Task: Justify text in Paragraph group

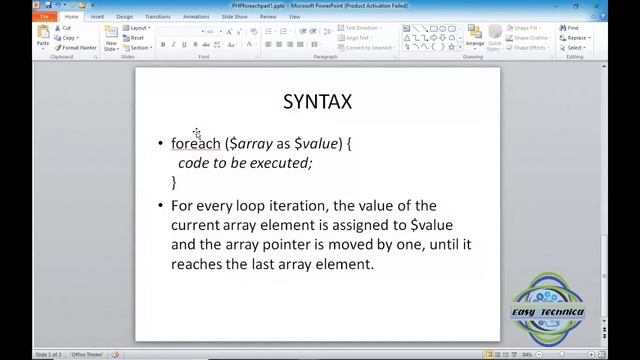Action: (300, 44)
